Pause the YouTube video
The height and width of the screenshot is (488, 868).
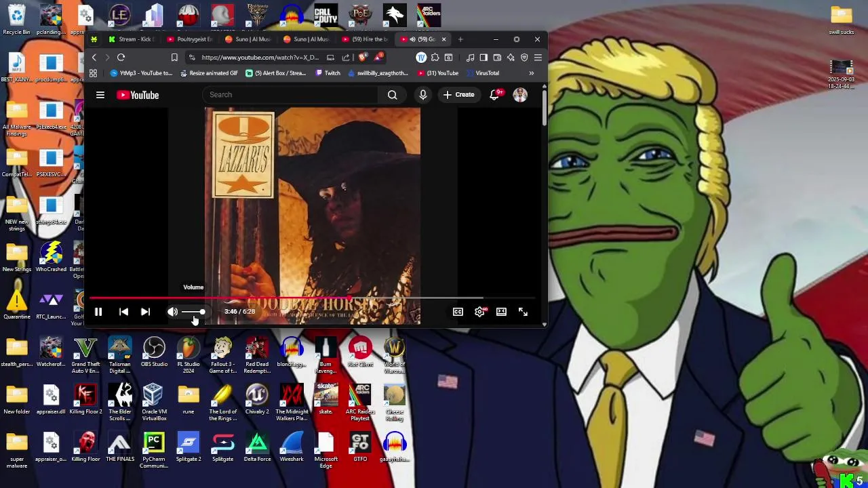pos(98,312)
